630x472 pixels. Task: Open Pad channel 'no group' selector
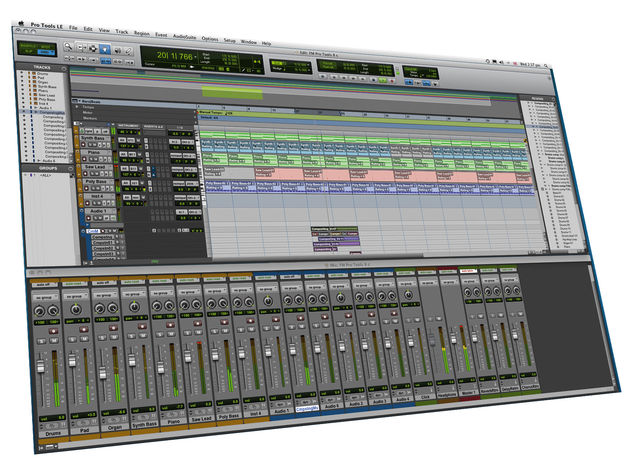[x=75, y=296]
